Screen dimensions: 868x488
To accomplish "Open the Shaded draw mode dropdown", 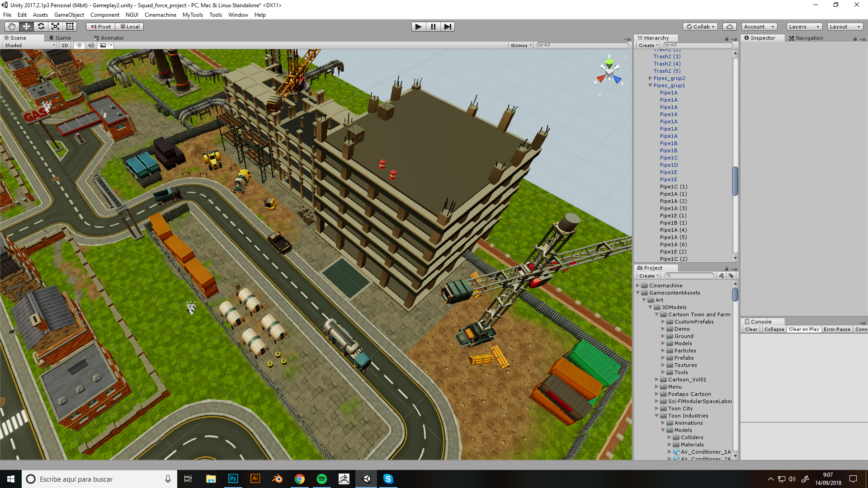I will pyautogui.click(x=30, y=45).
